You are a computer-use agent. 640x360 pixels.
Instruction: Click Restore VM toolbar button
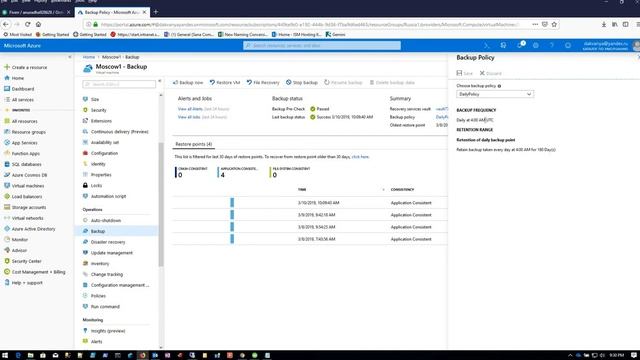point(225,82)
